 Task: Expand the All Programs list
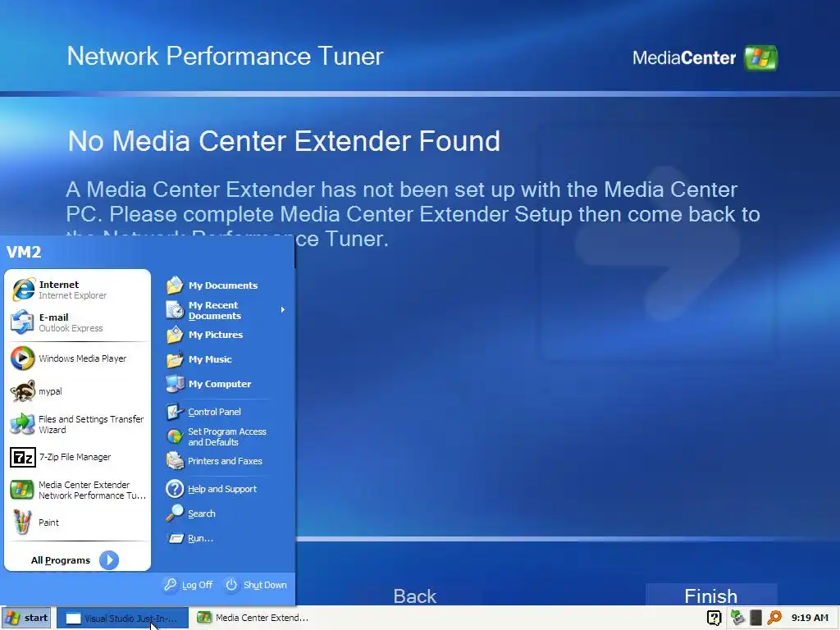click(x=75, y=559)
